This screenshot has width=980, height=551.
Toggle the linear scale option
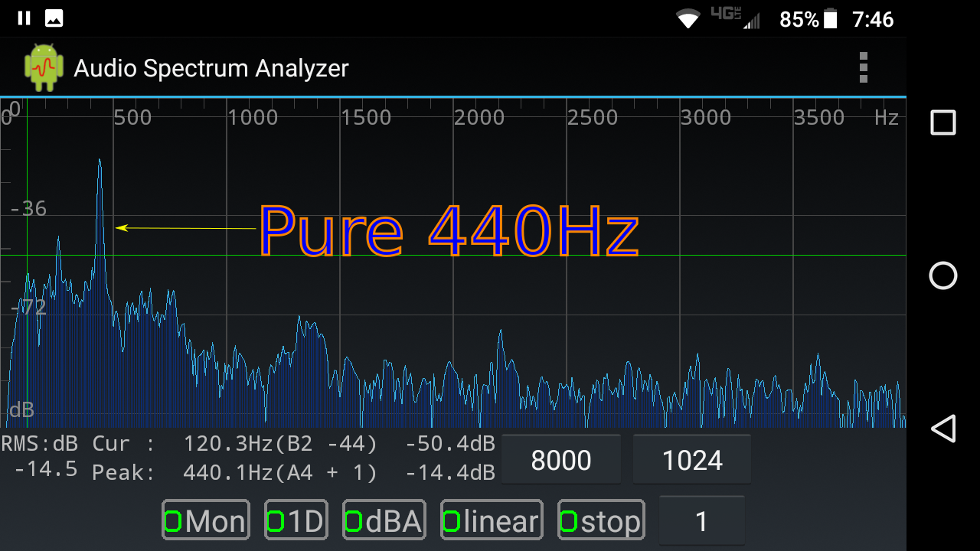[x=491, y=520]
